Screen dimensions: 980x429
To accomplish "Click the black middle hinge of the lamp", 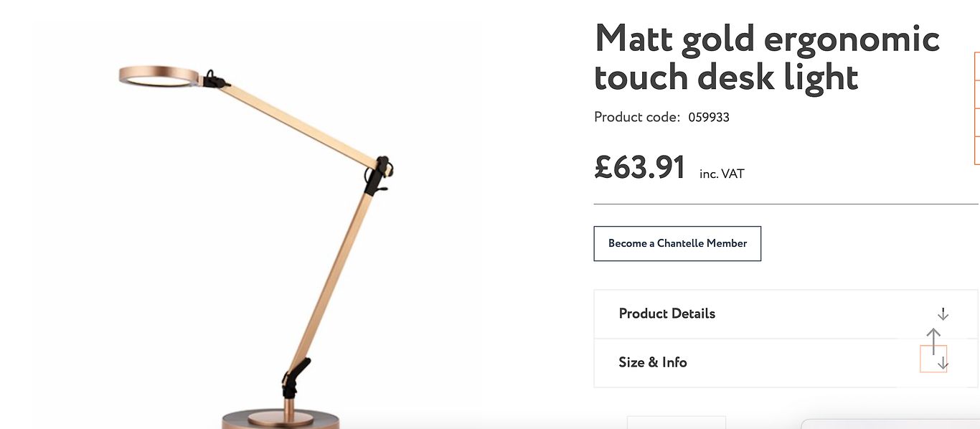I will 379,174.
